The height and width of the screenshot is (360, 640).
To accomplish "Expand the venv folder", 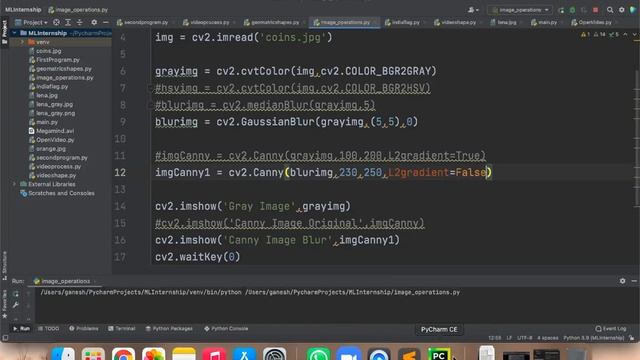I will point(22,42).
